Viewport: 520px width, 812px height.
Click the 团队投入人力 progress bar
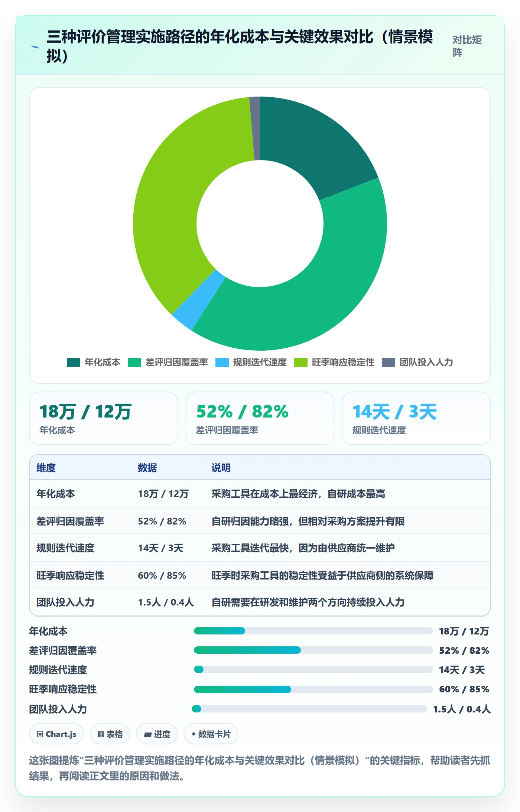(309, 709)
